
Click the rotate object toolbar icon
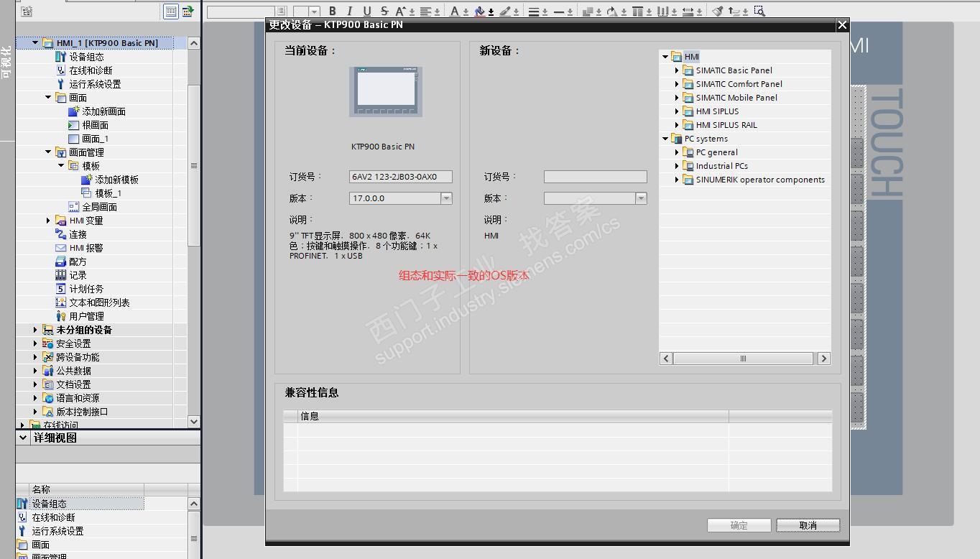click(612, 11)
